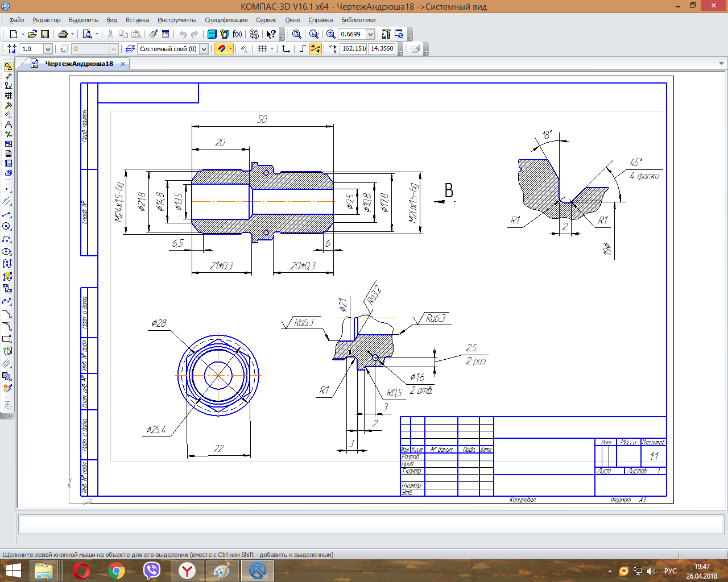Open the zoom scale 0.6699 dropdown

tap(370, 34)
